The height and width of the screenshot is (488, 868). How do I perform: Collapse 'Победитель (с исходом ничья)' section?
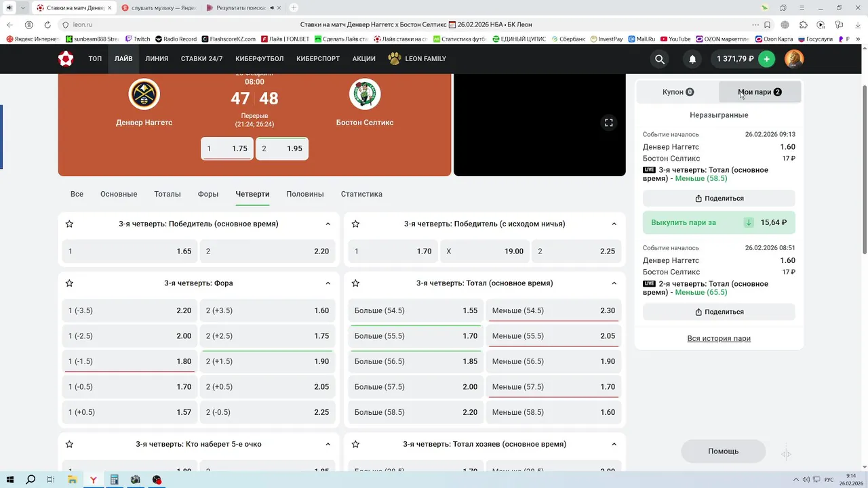[614, 224]
